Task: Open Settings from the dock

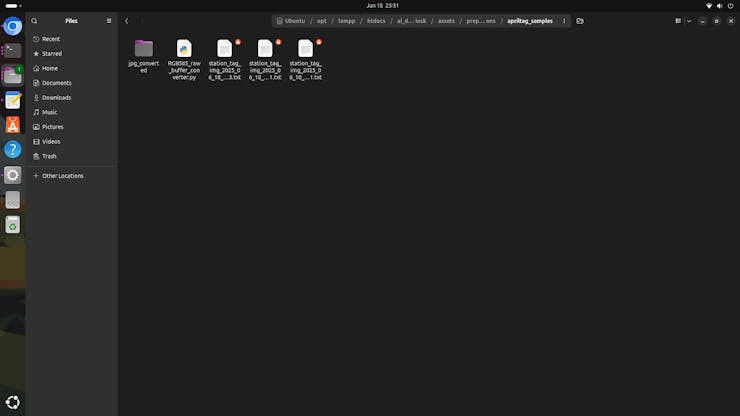Action: (13, 175)
